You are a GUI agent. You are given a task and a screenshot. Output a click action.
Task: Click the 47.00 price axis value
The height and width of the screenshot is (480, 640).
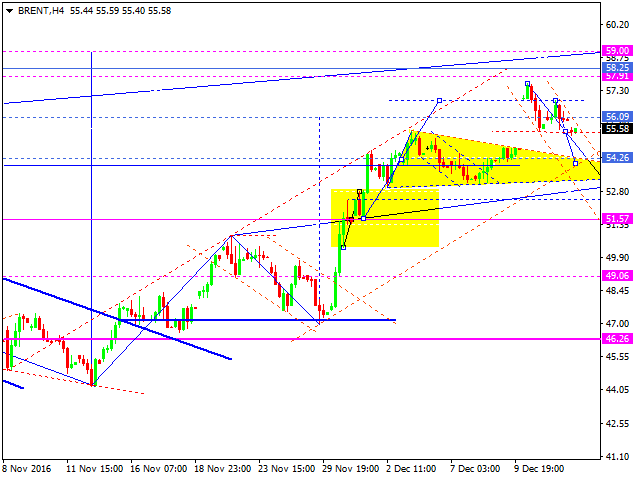pos(617,324)
